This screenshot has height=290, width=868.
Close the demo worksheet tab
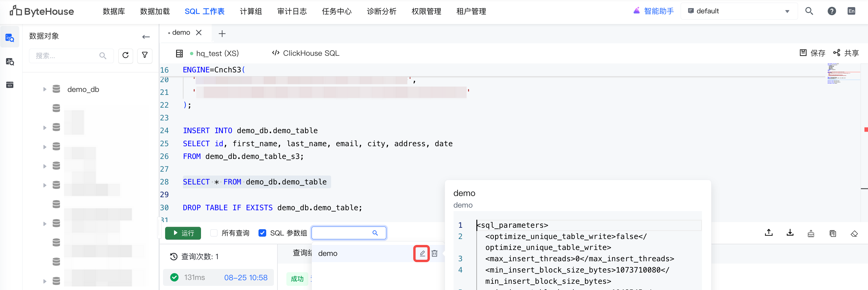tap(199, 32)
